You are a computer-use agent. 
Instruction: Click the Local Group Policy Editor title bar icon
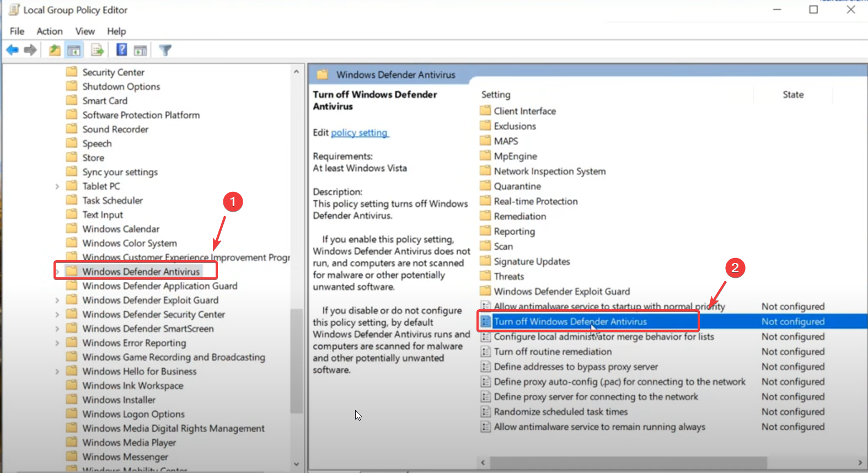[14, 10]
